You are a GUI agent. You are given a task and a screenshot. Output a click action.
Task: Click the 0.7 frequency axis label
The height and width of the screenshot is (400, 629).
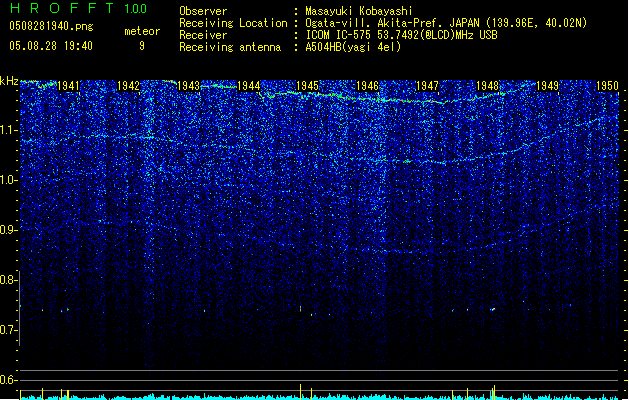coord(9,330)
